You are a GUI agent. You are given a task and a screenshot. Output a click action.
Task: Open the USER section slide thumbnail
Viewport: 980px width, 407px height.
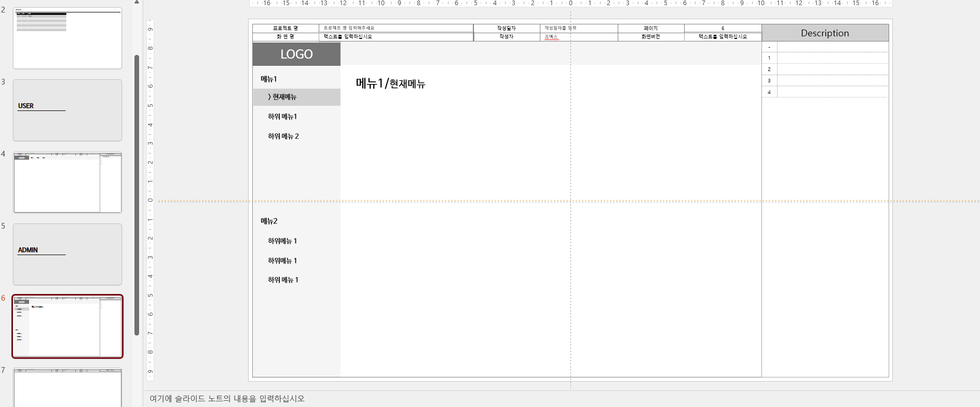(67, 110)
